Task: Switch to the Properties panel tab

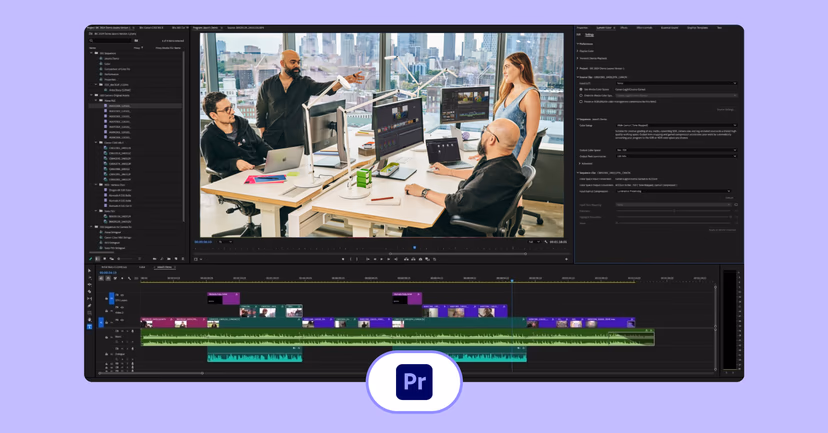Action: (x=582, y=27)
